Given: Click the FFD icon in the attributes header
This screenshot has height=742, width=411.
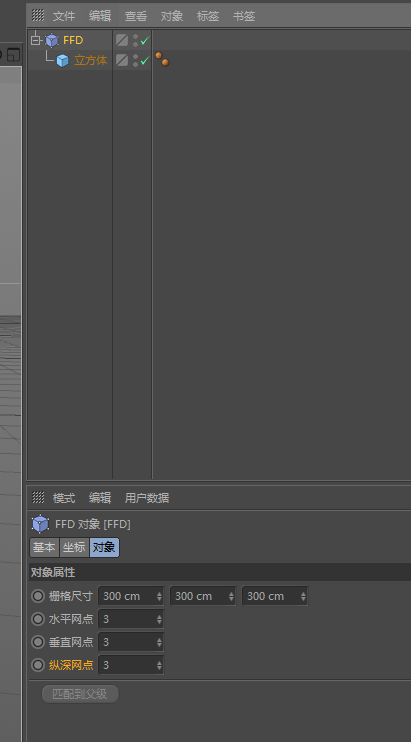Looking at the screenshot, I should (x=40, y=524).
